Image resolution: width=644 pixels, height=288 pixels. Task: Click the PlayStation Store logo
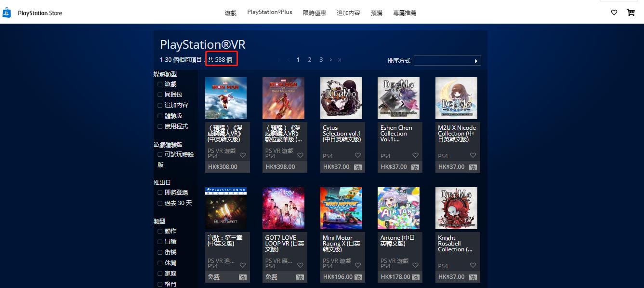click(34, 13)
